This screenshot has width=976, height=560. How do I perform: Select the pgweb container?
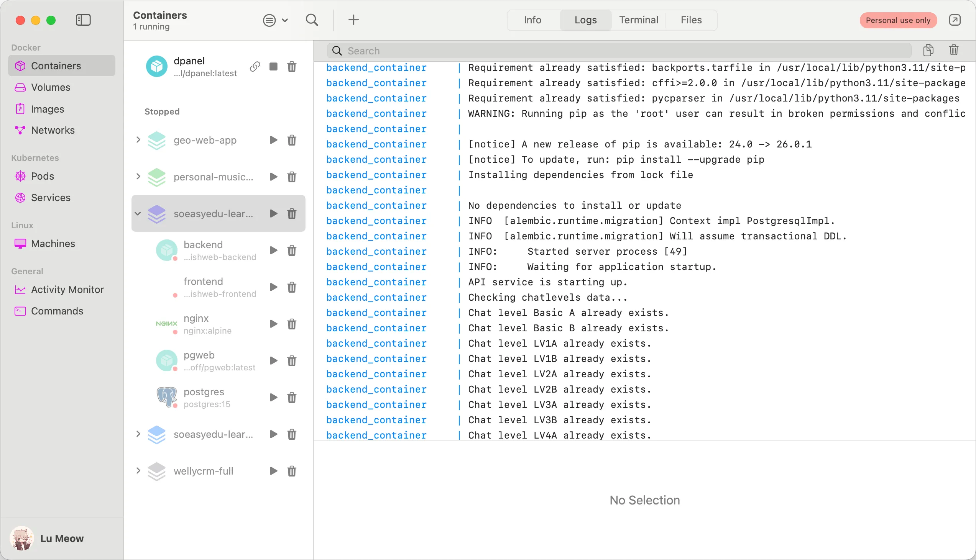218,361
